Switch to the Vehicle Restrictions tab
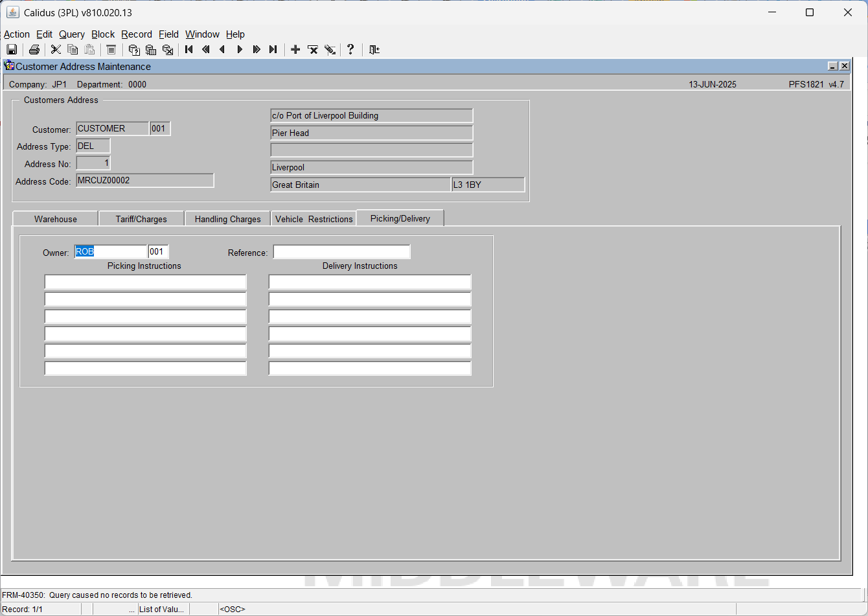Image resolution: width=868 pixels, height=616 pixels. coord(314,219)
